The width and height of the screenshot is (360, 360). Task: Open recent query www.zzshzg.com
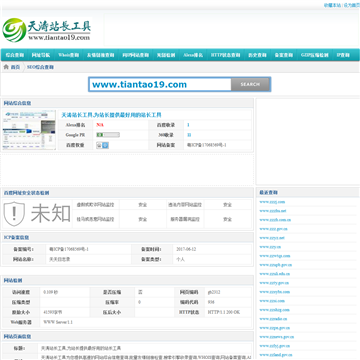coord(274,310)
